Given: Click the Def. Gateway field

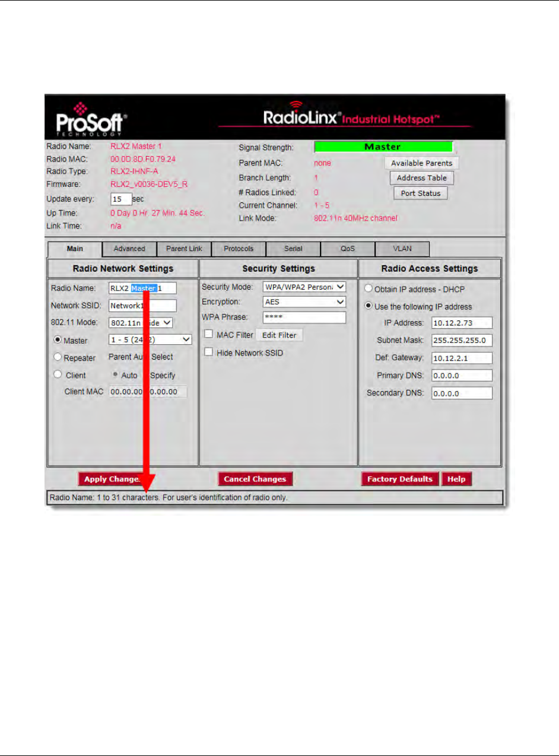Looking at the screenshot, I should pos(462,358).
